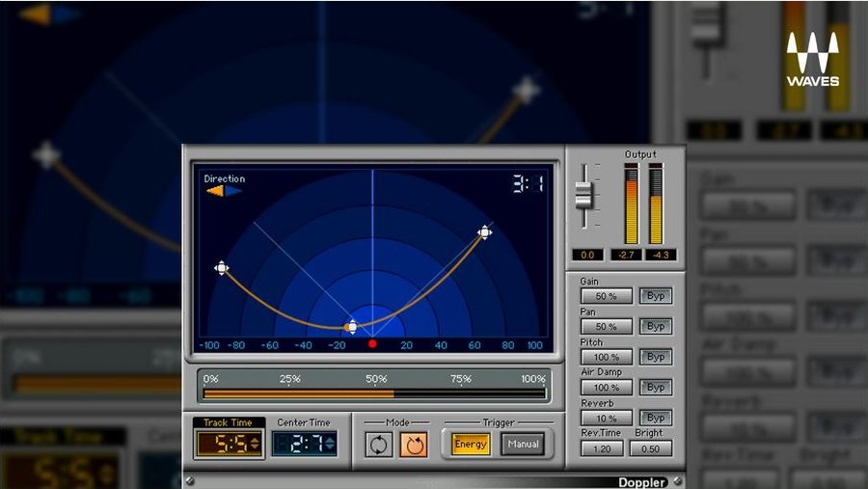Image resolution: width=868 pixels, height=489 pixels.
Task: Click the Air Damp 100 % value box
Action: point(607,388)
